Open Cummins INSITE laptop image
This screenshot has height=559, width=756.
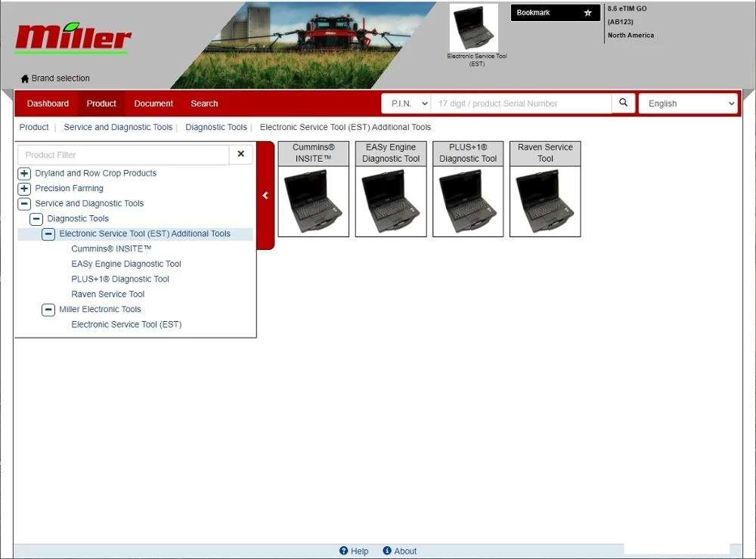tap(314, 202)
